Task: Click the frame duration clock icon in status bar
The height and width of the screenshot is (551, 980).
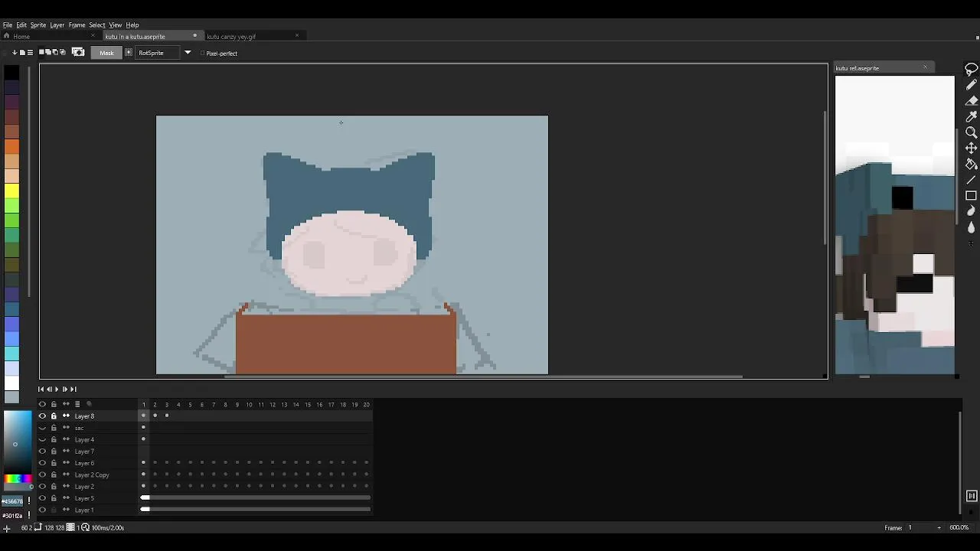Action: pos(86,527)
